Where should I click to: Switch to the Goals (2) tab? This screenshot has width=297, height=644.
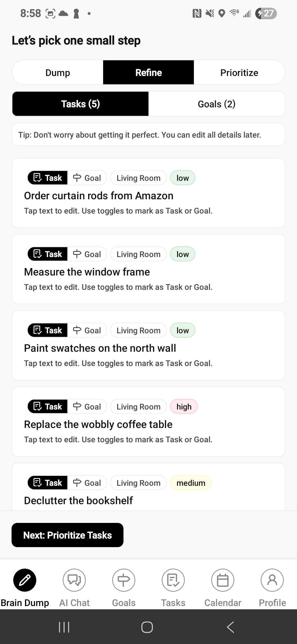[216, 104]
